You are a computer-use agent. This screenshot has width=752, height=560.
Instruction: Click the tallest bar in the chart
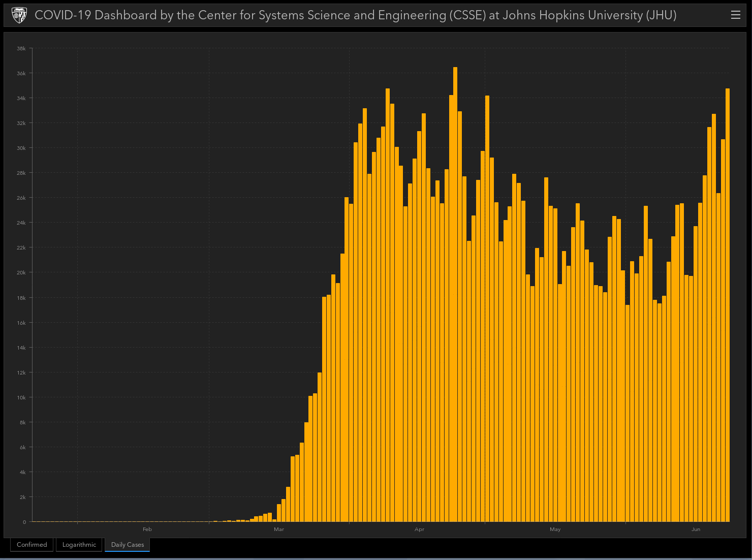point(455,295)
